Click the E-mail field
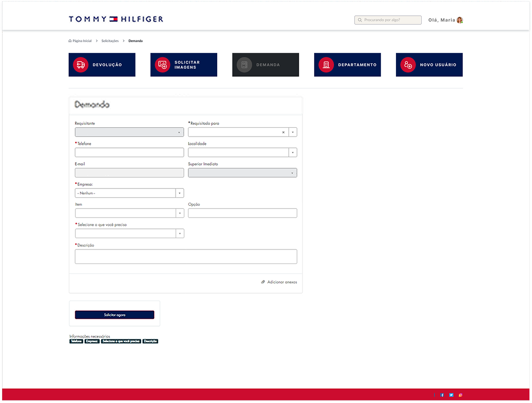The height and width of the screenshot is (403, 532). click(129, 173)
